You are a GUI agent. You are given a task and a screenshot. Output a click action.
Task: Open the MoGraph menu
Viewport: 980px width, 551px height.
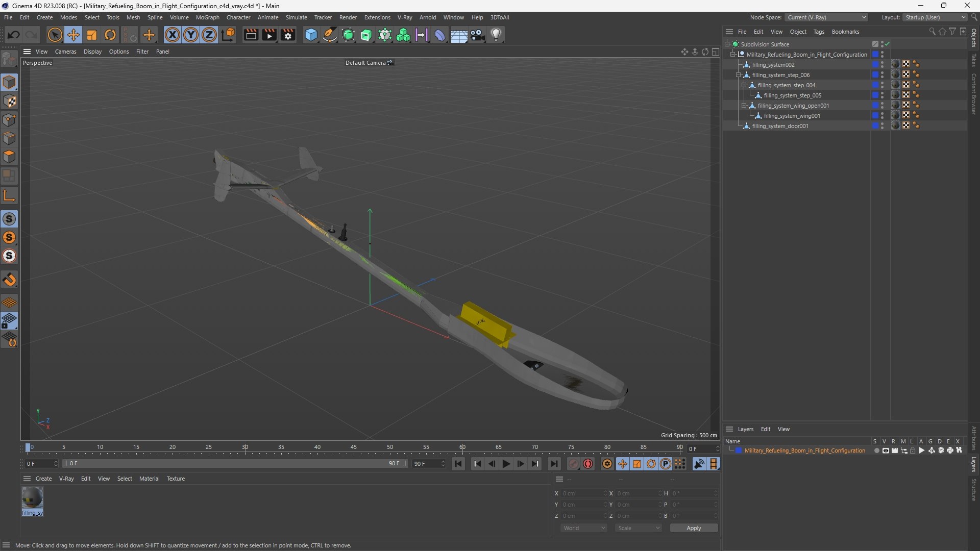207,17
